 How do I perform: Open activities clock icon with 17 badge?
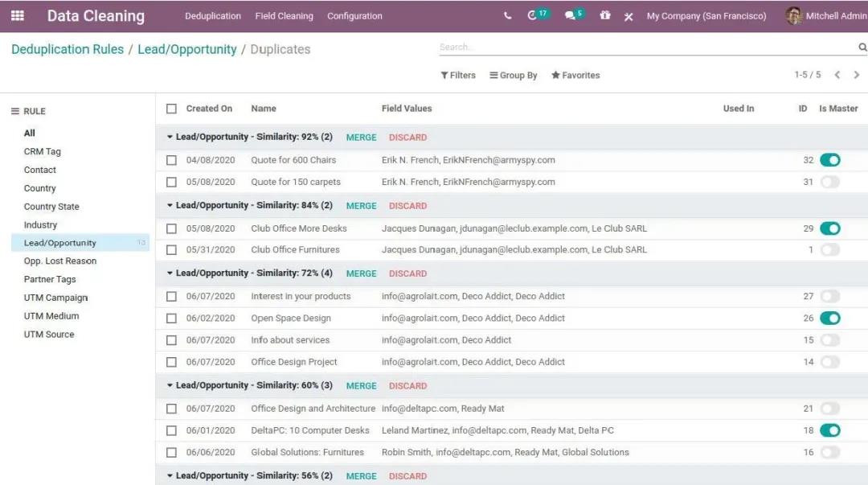pyautogui.click(x=532, y=15)
